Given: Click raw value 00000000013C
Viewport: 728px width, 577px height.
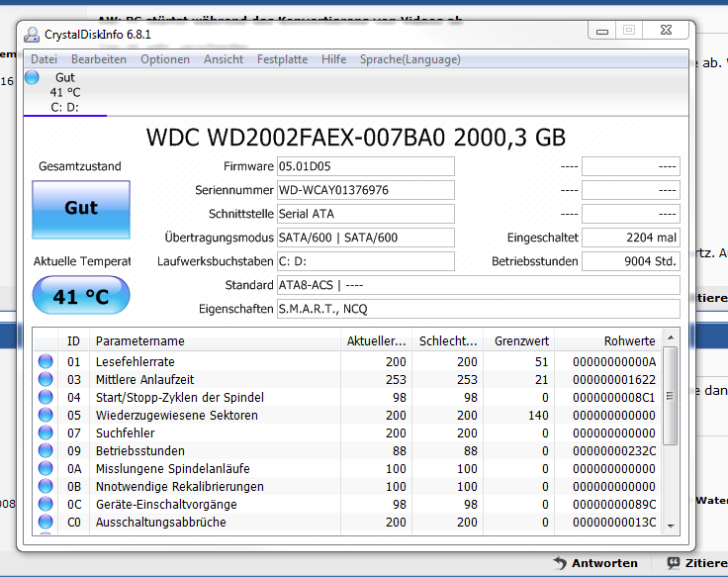Looking at the screenshot, I should tap(614, 522).
